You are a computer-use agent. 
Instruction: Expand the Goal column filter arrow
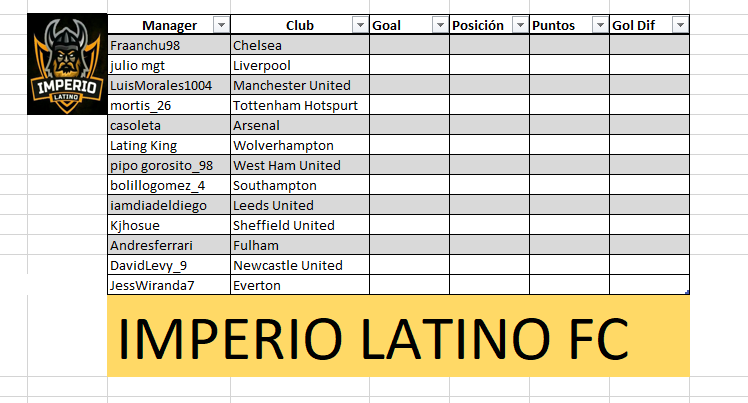pos(440,25)
